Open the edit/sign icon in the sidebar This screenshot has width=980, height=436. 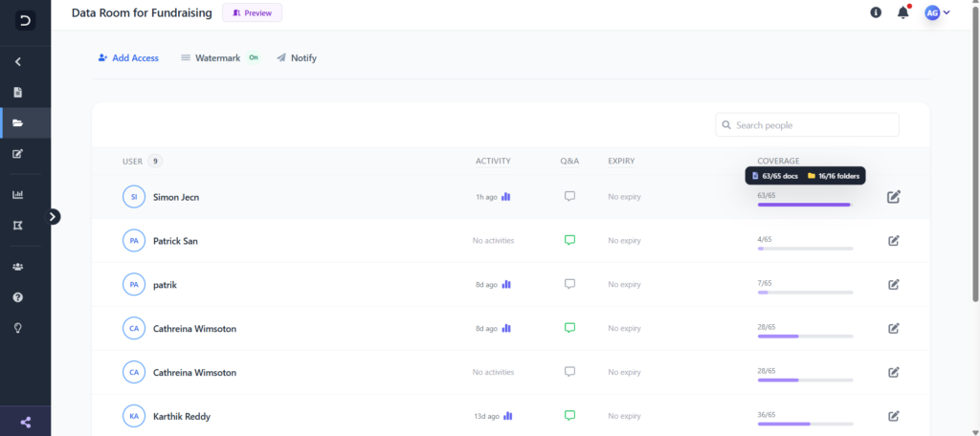tap(18, 154)
